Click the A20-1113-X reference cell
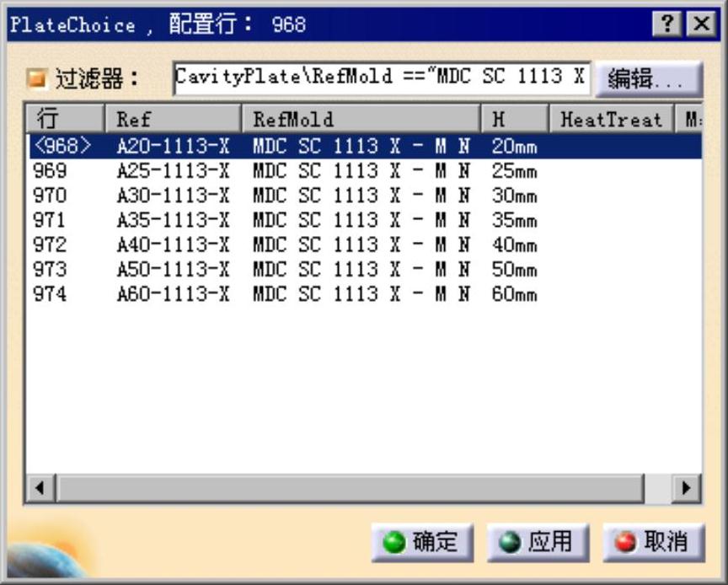 pos(174,147)
